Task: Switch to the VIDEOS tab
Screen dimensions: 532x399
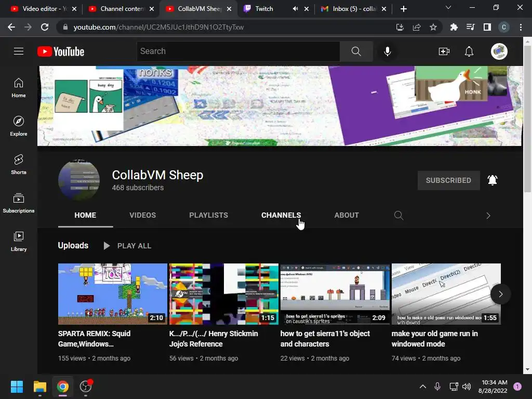Action: 142,216
